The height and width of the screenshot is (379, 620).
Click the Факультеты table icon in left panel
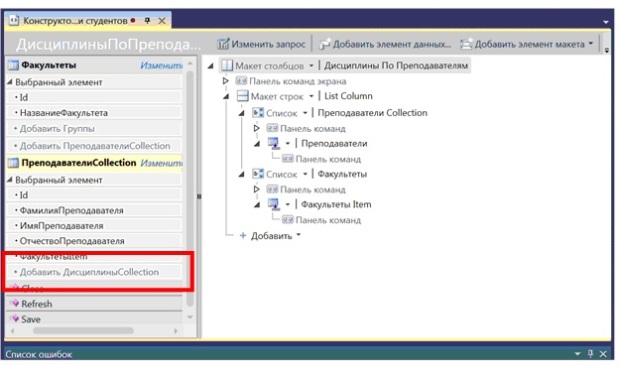pos(13,65)
